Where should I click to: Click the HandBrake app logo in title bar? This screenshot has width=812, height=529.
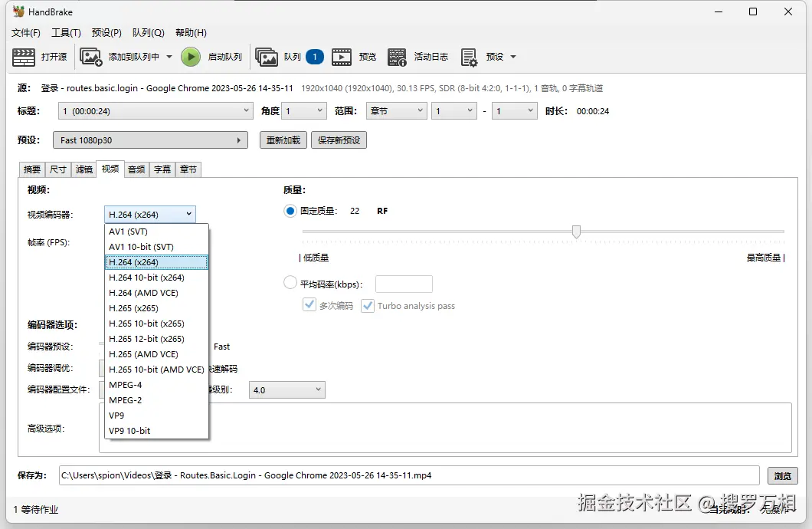point(18,11)
